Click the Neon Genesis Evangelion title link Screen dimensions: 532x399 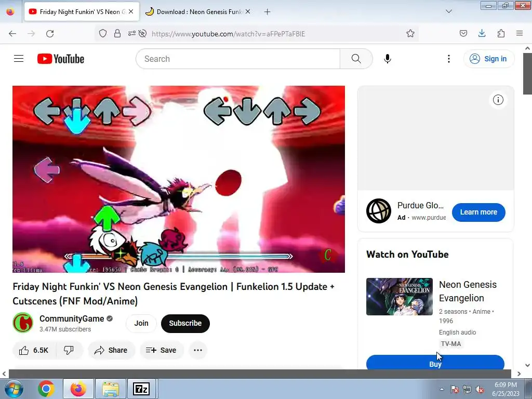pos(468,291)
